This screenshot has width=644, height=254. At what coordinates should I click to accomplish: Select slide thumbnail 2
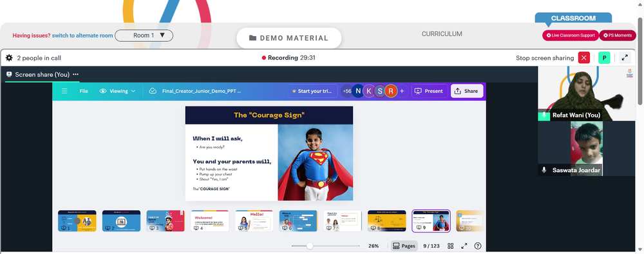(x=121, y=221)
